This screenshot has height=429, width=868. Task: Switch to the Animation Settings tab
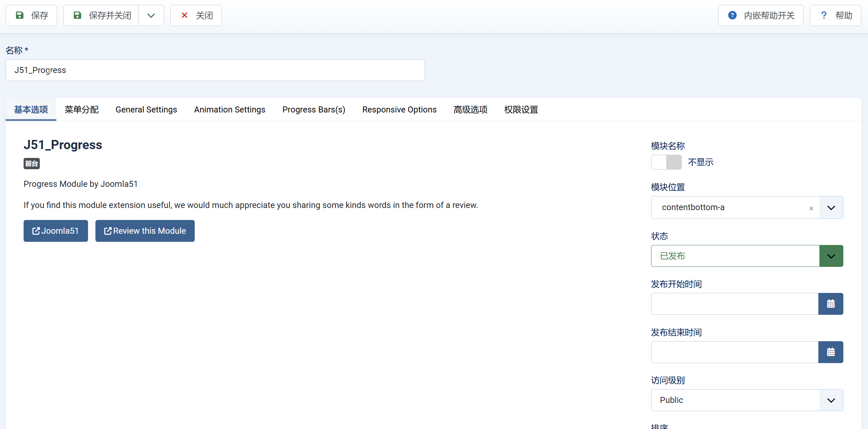click(x=230, y=110)
